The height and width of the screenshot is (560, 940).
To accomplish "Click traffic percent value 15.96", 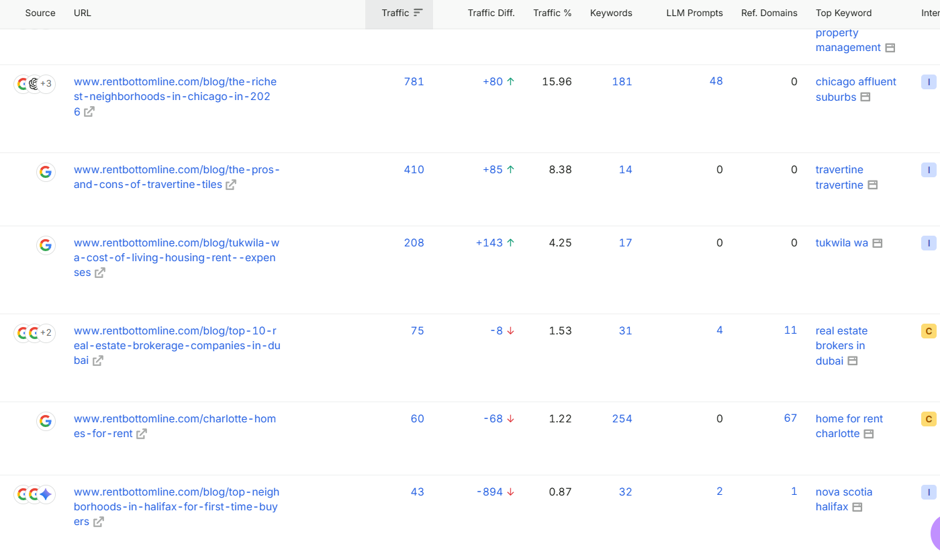I will (x=557, y=82).
